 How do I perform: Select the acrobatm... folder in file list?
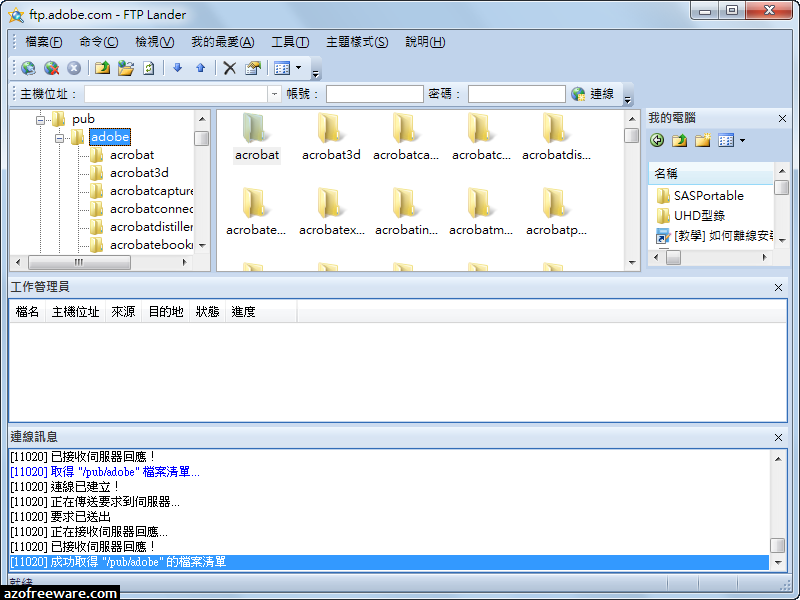point(481,212)
